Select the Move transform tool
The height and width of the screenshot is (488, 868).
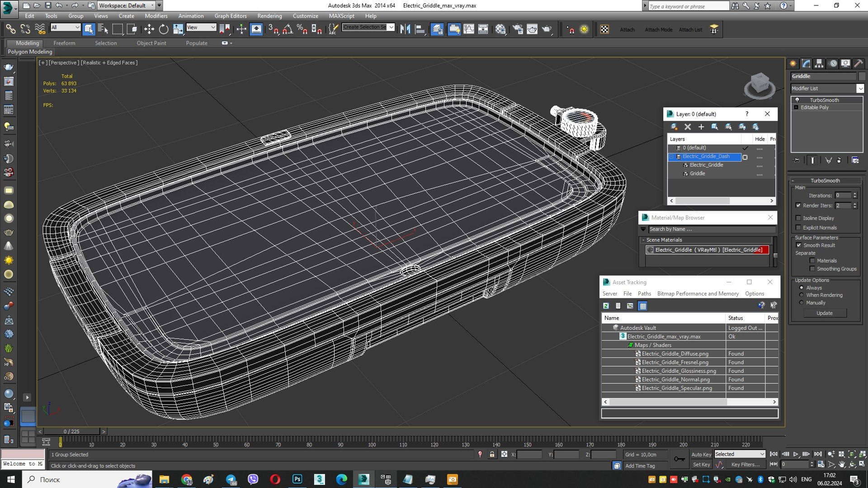[x=149, y=29]
